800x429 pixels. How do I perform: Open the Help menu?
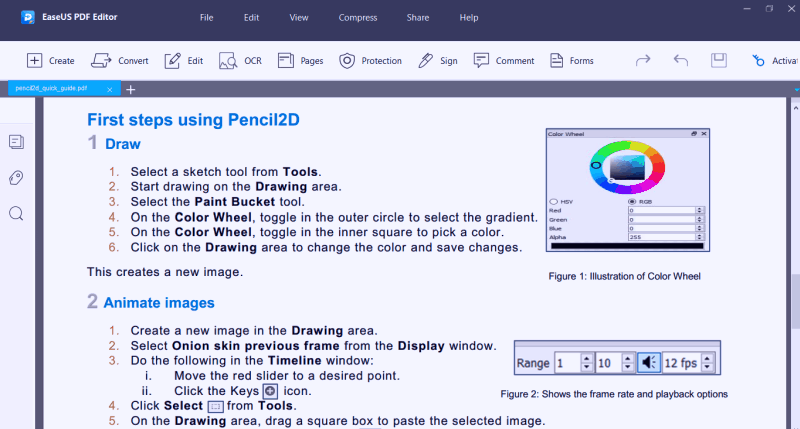coord(469,17)
